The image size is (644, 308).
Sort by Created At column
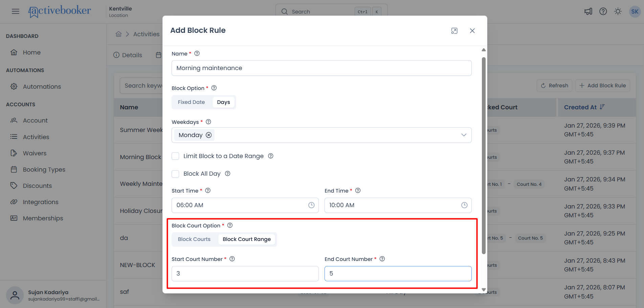coord(584,107)
